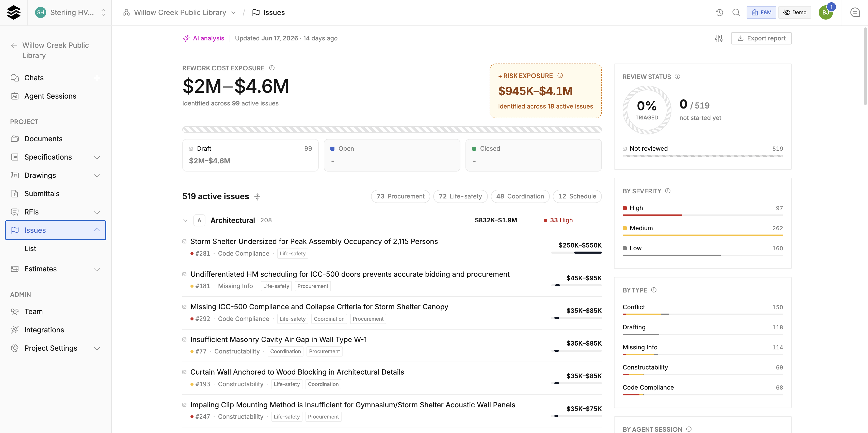
Task: Click draft status icon of issue #281 row
Action: 184,241
